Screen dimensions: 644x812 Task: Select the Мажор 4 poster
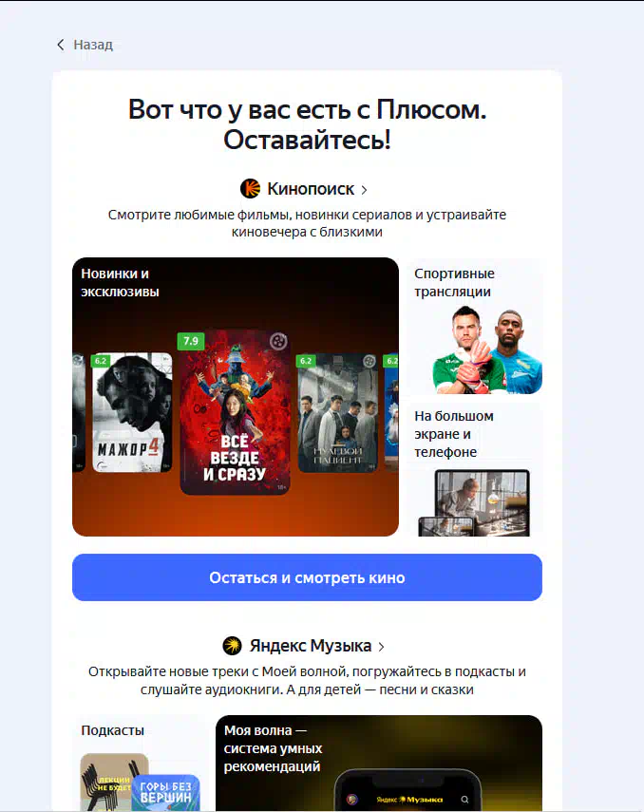(132, 413)
